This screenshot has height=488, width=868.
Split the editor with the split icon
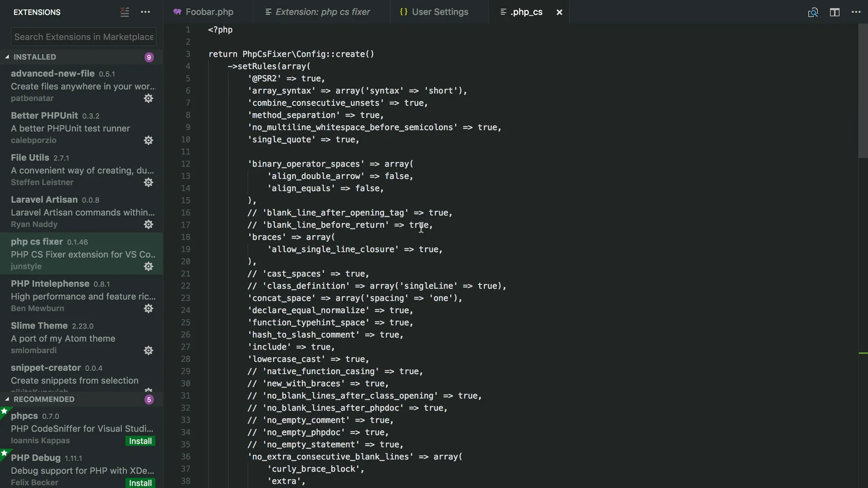835,12
